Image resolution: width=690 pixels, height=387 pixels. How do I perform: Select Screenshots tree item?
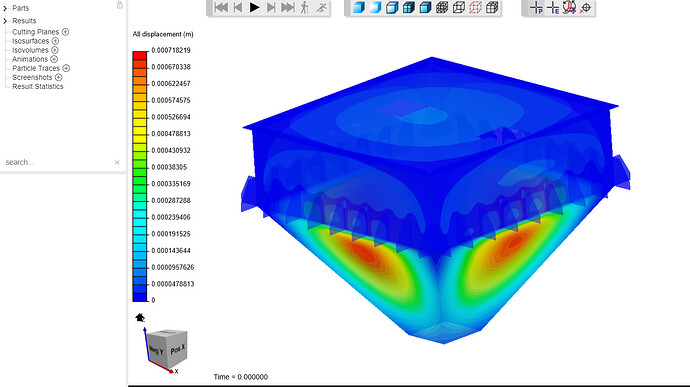pos(32,77)
